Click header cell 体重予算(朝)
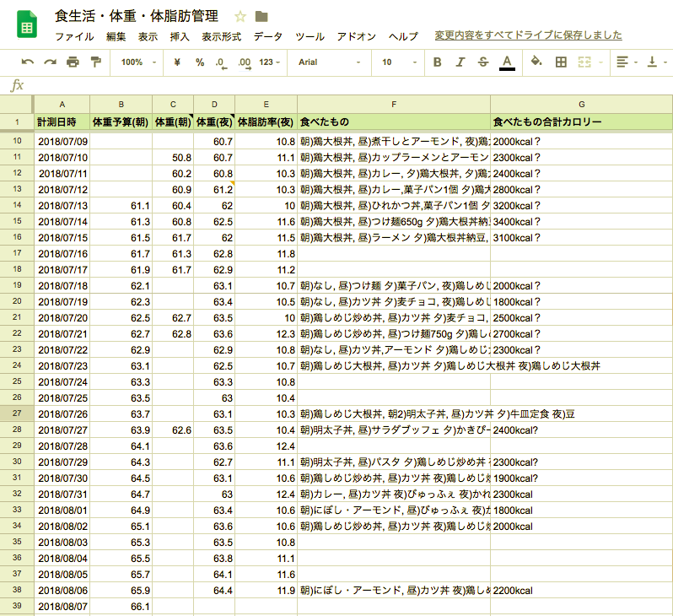Screen dimensions: 673x616 point(121,122)
